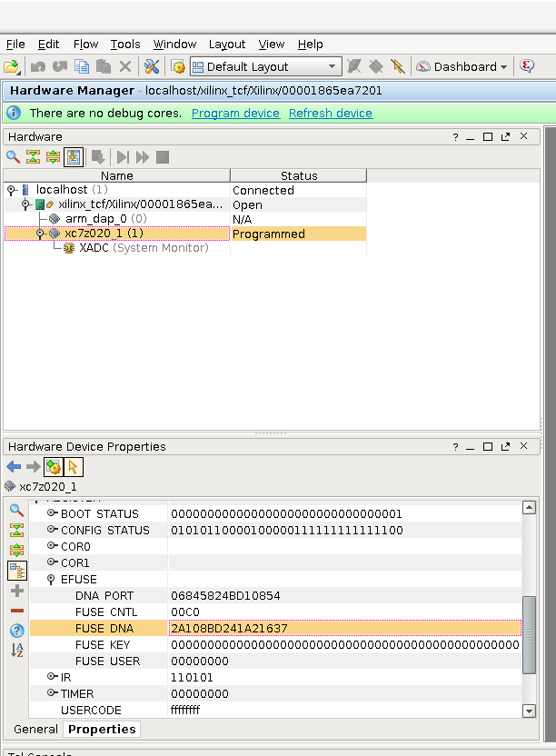The width and height of the screenshot is (556, 756).
Task: Collapse all items in the Hardware panel
Action: pos(33,157)
